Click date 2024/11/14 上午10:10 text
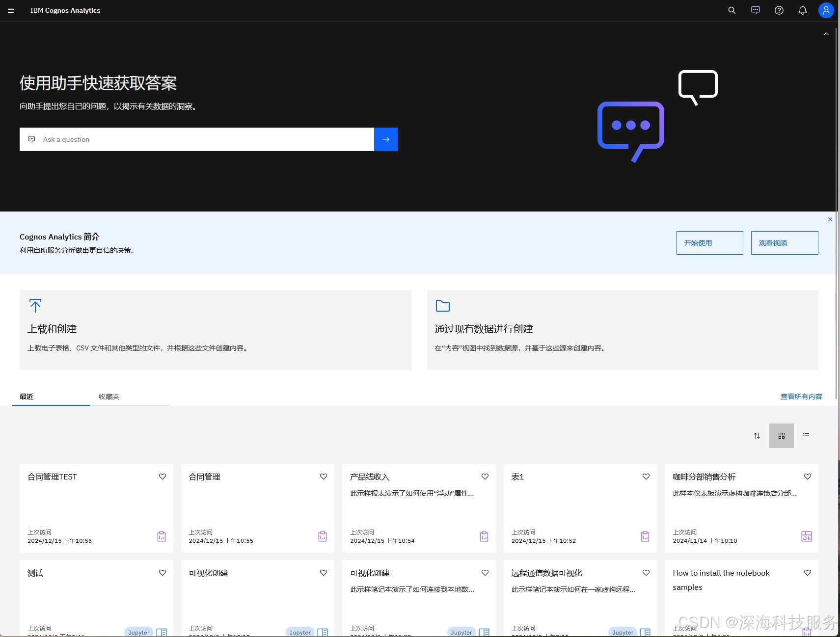This screenshot has height=637, width=840. 705,541
